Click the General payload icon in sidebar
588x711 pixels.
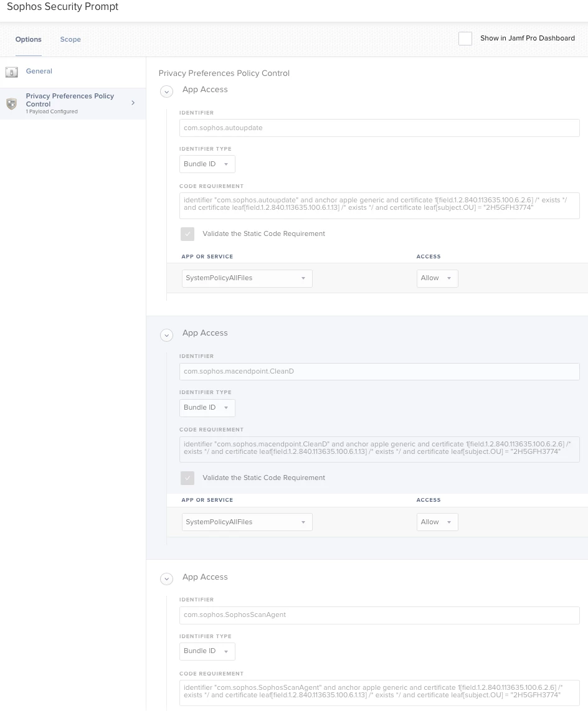click(x=11, y=72)
